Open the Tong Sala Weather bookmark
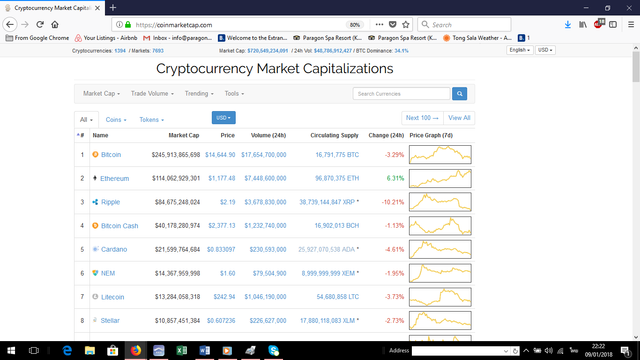The width and height of the screenshot is (640, 360). pyautogui.click(x=477, y=38)
